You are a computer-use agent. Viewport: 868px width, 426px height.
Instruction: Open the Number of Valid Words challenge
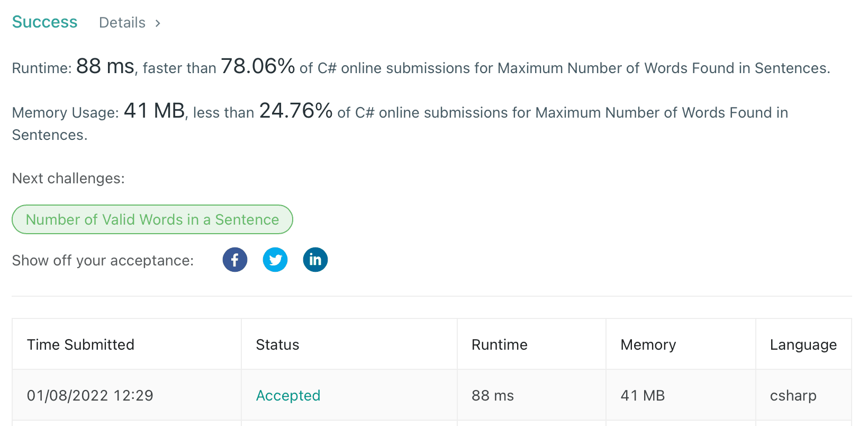tap(152, 219)
